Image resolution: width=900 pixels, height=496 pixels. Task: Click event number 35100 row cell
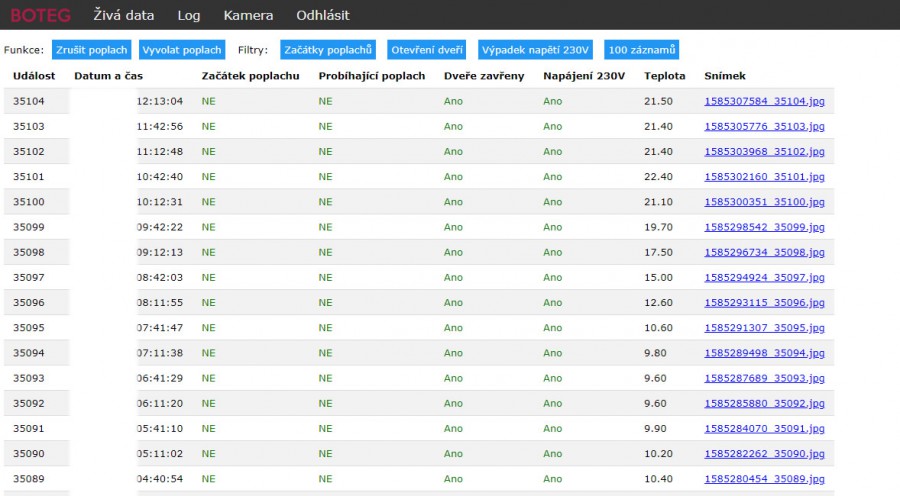tap(29, 202)
